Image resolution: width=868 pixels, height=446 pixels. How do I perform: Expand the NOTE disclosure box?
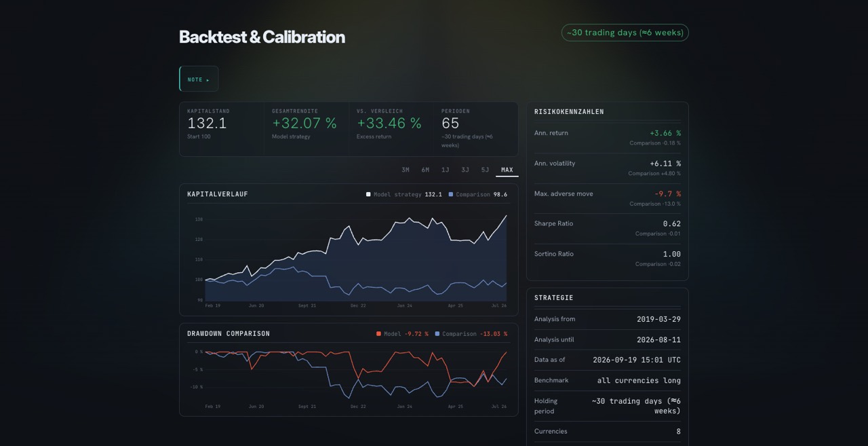click(x=199, y=79)
